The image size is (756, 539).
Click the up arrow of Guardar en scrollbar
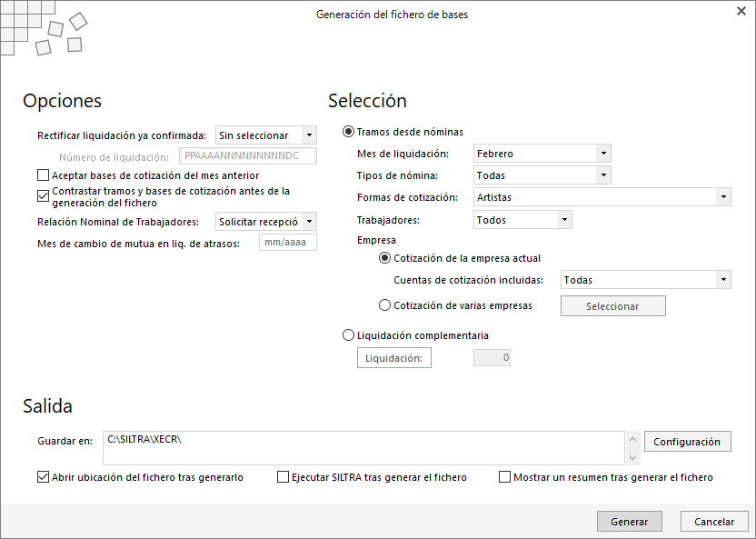(x=633, y=440)
